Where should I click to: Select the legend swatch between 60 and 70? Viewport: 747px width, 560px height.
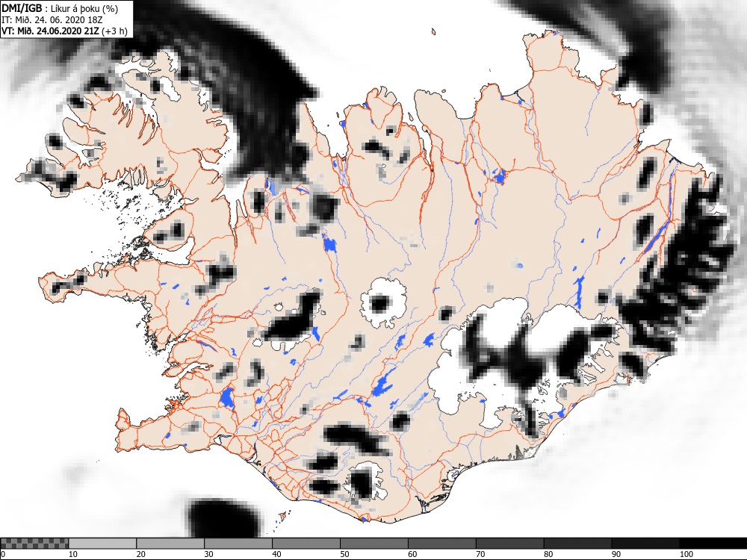tap(441, 544)
